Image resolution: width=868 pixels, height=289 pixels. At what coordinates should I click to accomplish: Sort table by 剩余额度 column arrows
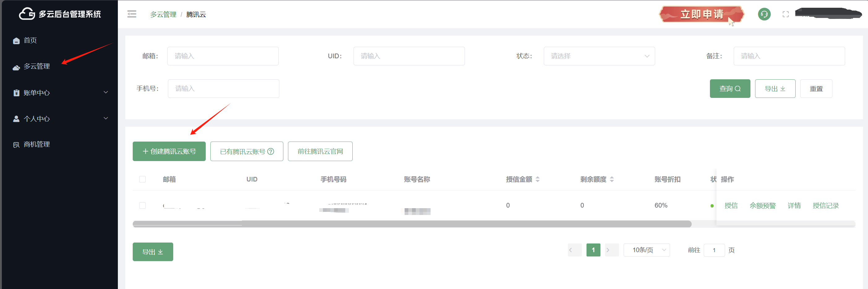pos(612,179)
